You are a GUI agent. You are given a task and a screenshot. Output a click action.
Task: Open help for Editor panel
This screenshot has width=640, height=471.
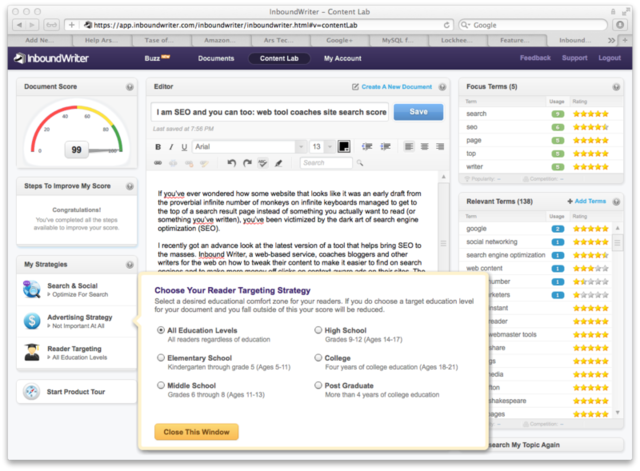[442, 87]
